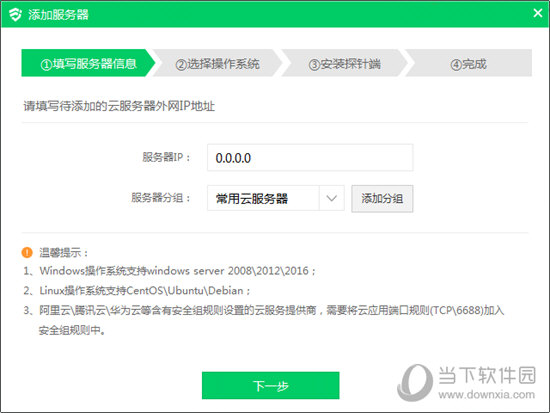Click the 服务器IP input field
550x413 pixels.
click(310, 158)
